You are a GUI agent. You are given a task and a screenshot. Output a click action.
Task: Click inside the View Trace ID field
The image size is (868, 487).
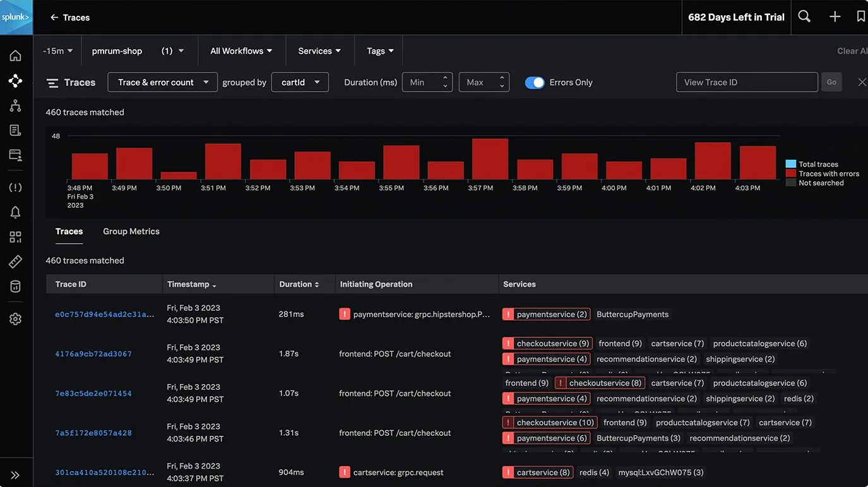(x=747, y=82)
